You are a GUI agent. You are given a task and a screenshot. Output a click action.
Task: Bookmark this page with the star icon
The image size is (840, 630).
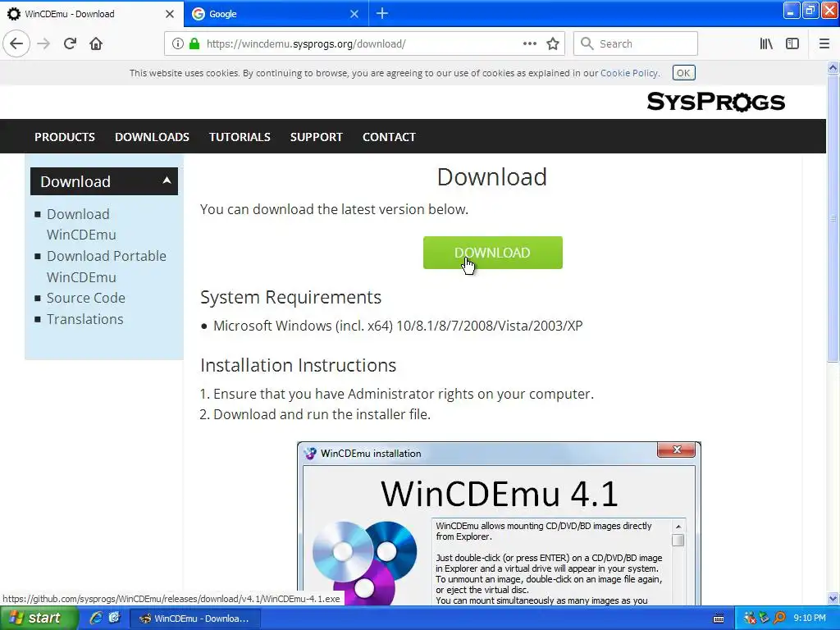pyautogui.click(x=553, y=43)
